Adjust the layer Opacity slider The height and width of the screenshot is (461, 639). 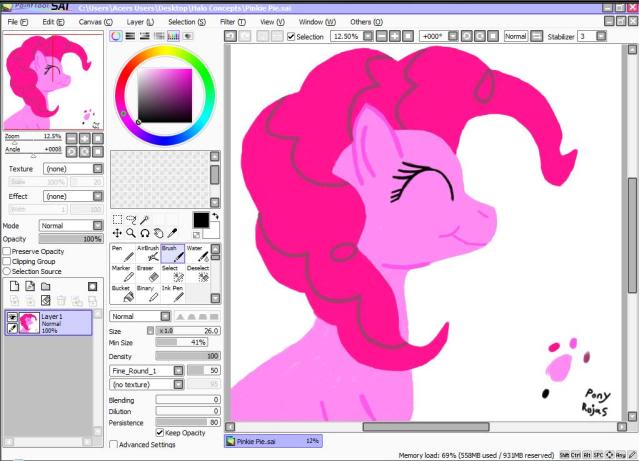pyautogui.click(x=71, y=239)
